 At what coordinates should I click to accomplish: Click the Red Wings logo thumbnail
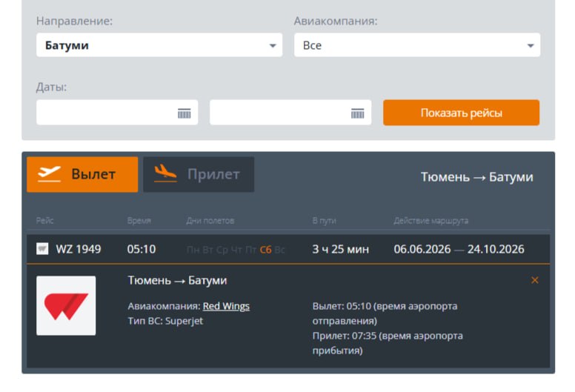pos(66,305)
